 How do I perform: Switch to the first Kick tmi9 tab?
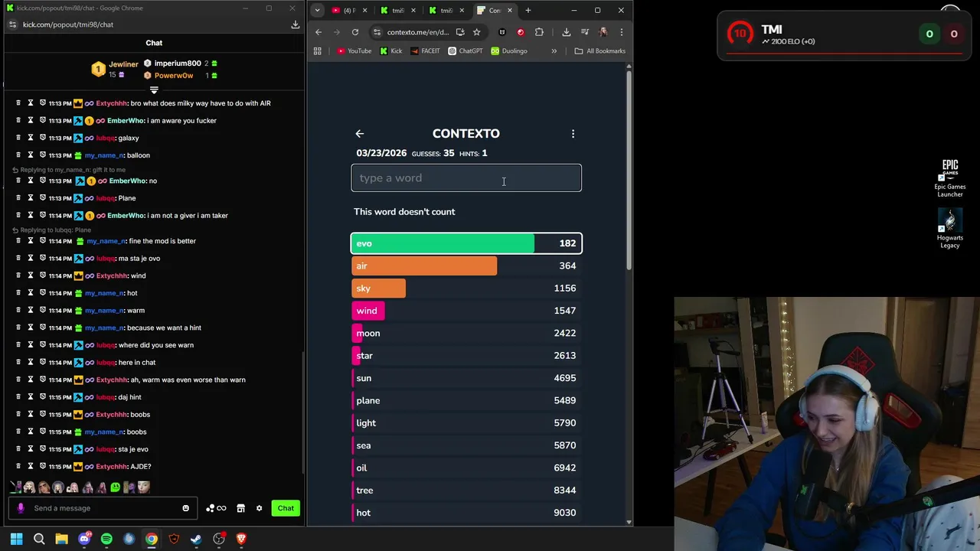click(x=398, y=11)
